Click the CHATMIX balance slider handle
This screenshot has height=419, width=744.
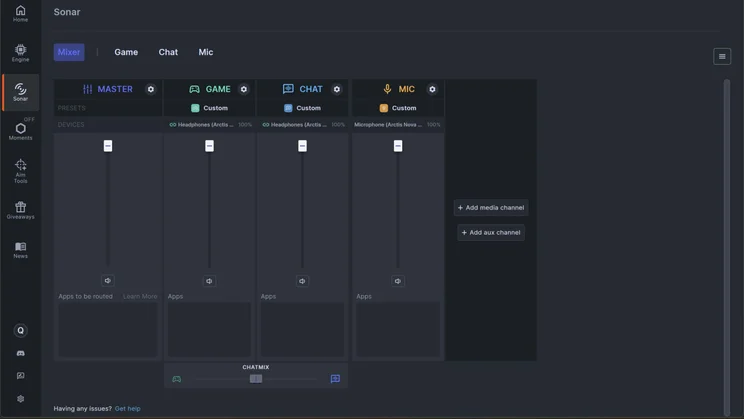pyautogui.click(x=256, y=379)
